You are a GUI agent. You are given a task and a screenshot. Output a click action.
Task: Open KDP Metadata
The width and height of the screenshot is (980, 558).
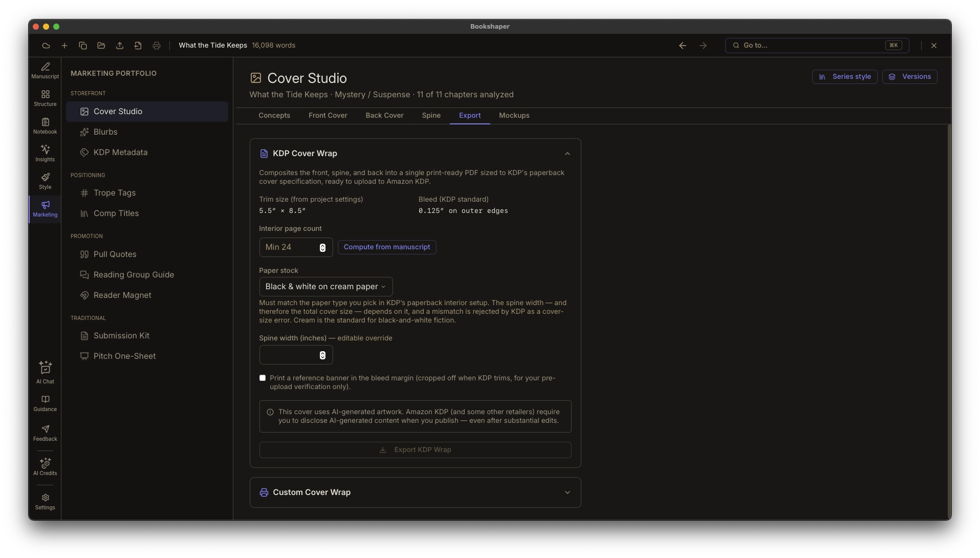pyautogui.click(x=147, y=153)
